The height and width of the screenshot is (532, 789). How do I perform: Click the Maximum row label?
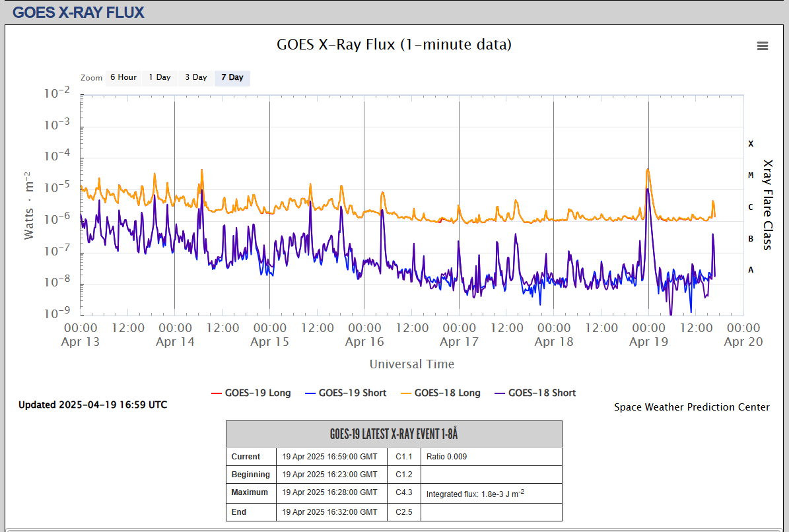pyautogui.click(x=250, y=492)
